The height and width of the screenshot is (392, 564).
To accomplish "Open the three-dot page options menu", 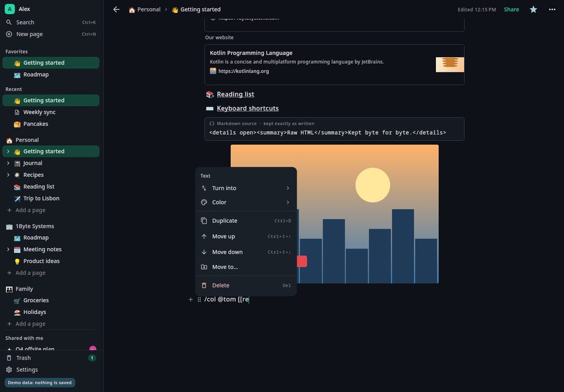I will point(552,9).
